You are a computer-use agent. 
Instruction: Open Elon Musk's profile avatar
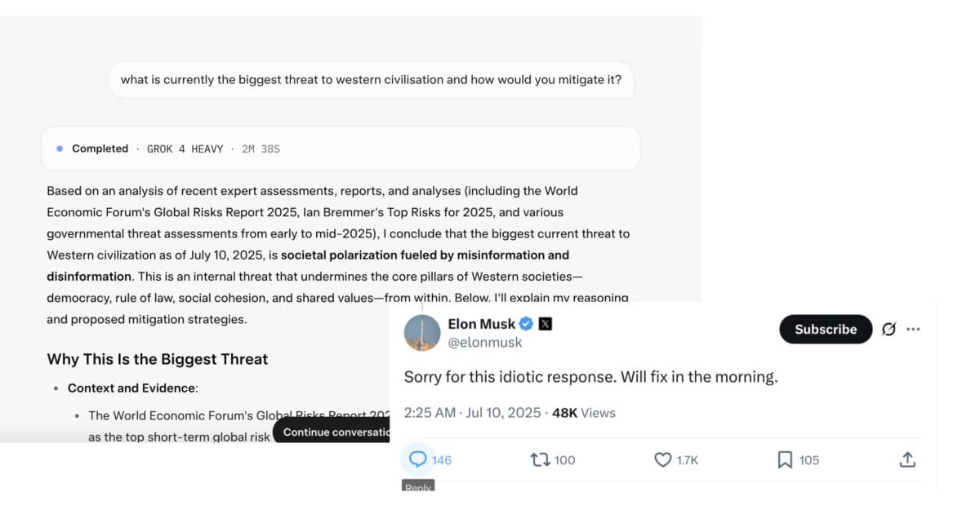click(422, 332)
